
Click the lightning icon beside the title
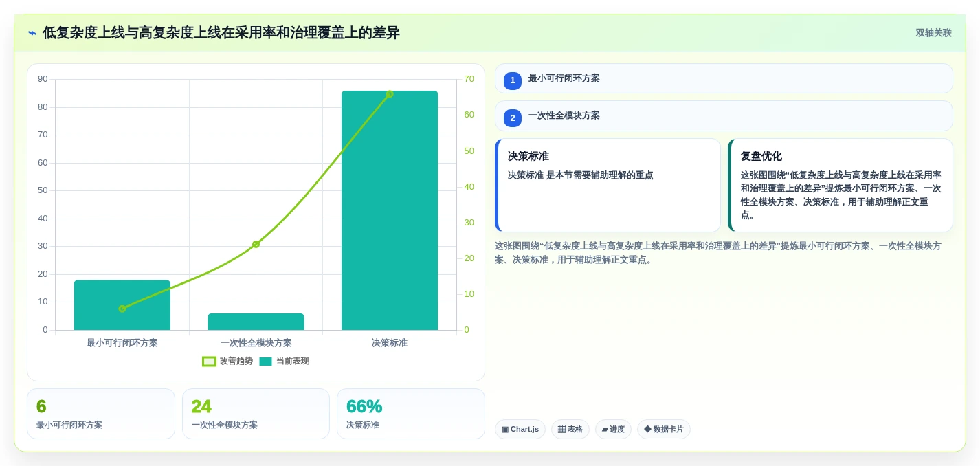point(32,33)
